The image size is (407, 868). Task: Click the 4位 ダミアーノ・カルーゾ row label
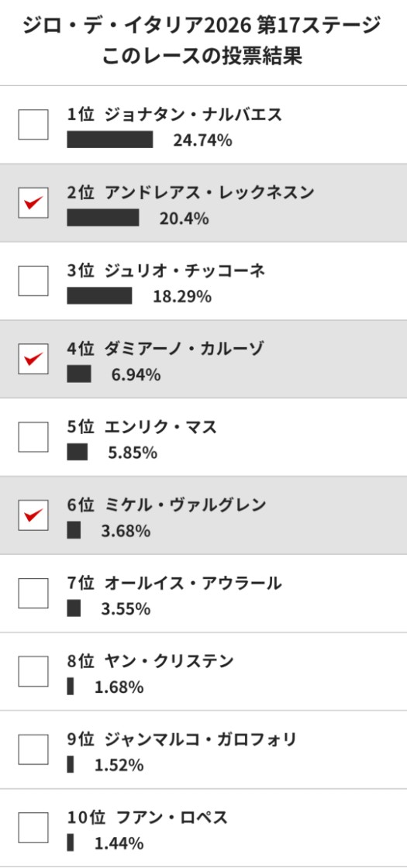[x=165, y=349]
